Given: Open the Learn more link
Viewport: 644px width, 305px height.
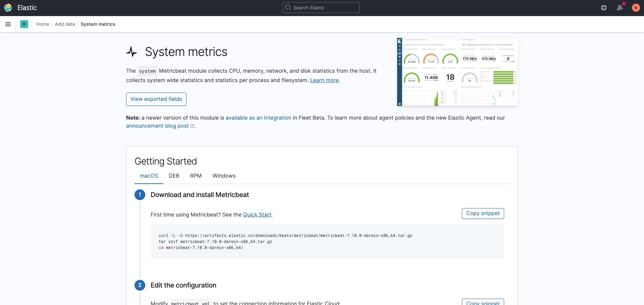Looking at the screenshot, I should tap(324, 80).
